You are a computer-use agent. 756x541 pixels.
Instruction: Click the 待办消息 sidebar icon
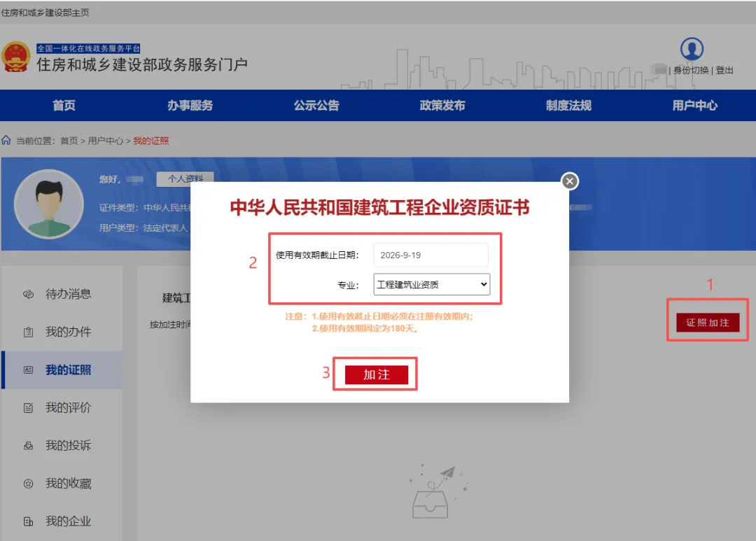[x=29, y=294]
